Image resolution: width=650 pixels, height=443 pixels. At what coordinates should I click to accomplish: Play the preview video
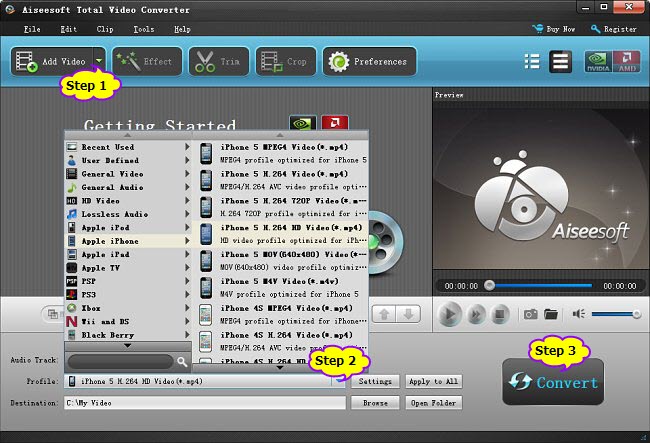pyautogui.click(x=449, y=315)
